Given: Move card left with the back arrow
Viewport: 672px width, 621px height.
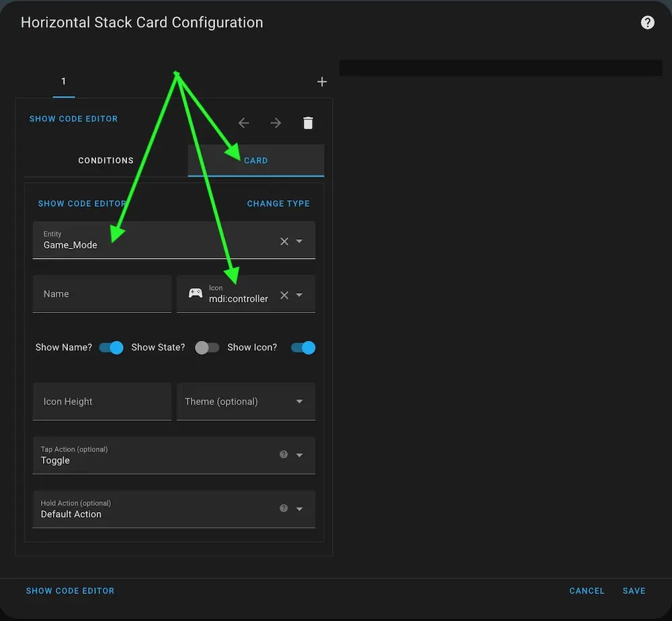Looking at the screenshot, I should 244,123.
